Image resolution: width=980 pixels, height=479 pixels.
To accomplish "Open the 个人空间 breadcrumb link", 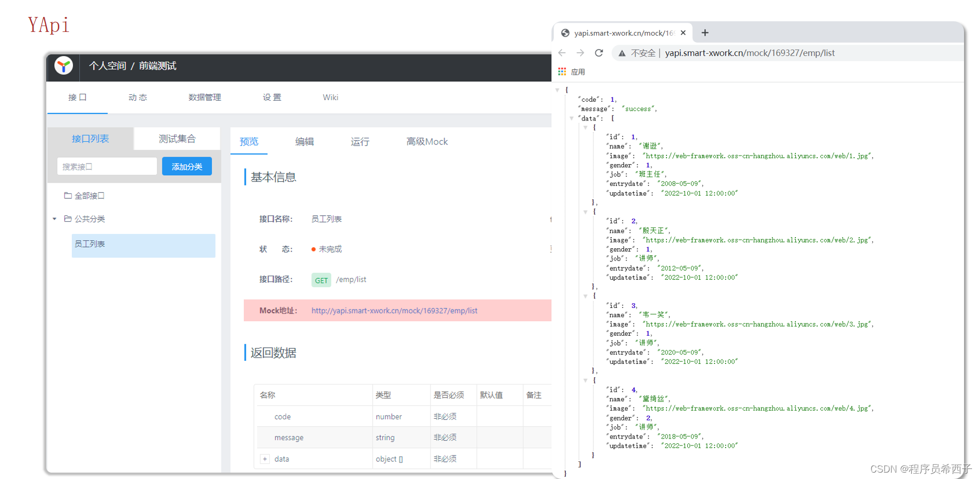I will [108, 66].
